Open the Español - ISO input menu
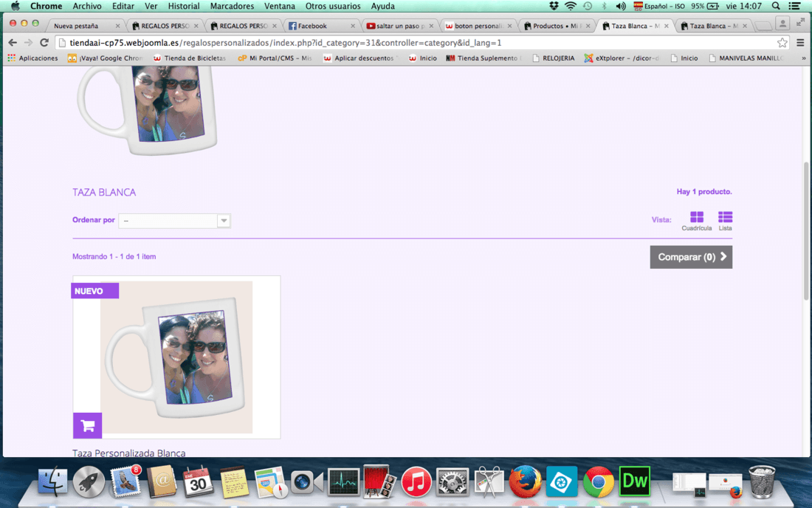Screen dimensions: 812x508 pyautogui.click(x=658, y=6)
